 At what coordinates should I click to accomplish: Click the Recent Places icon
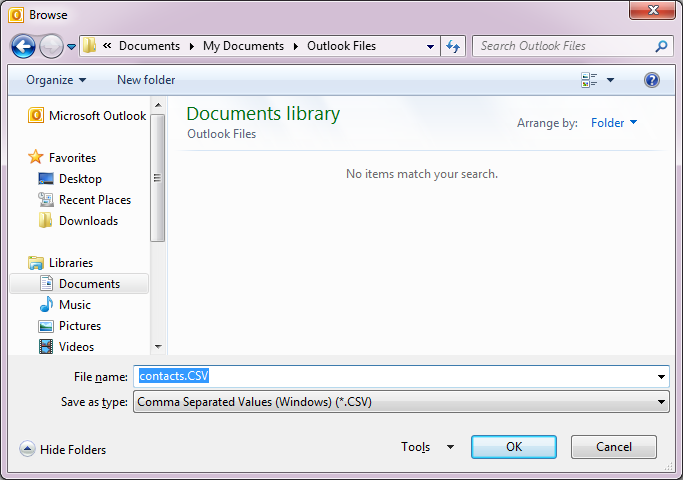click(x=46, y=199)
